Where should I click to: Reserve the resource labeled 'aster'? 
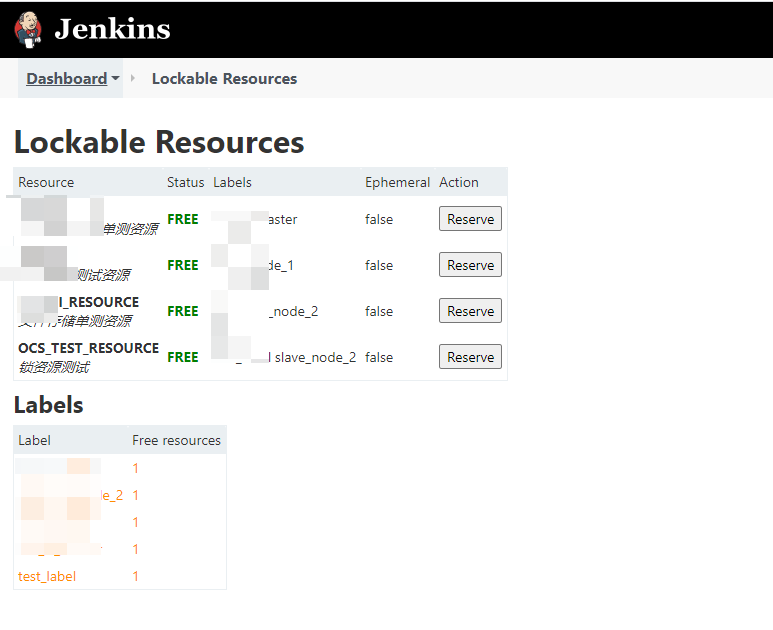click(470, 219)
